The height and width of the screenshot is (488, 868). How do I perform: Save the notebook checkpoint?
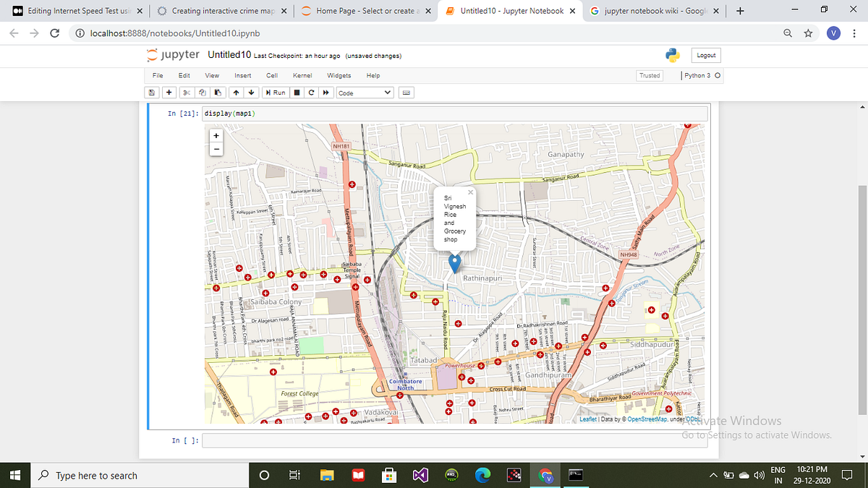151,92
